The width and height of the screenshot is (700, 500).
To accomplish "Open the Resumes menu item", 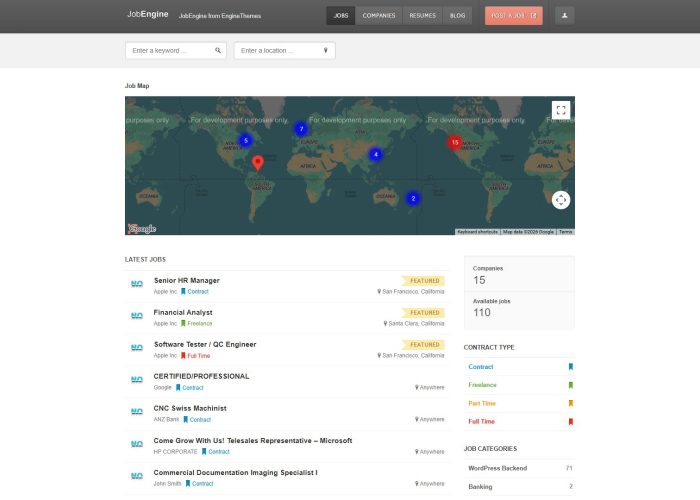I will (422, 16).
